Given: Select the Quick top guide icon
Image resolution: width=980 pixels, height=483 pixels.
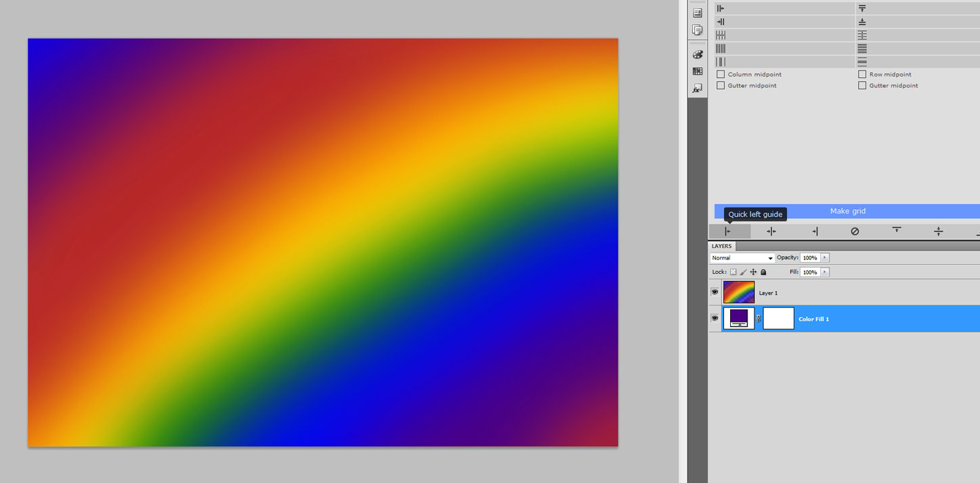Looking at the screenshot, I should [897, 231].
